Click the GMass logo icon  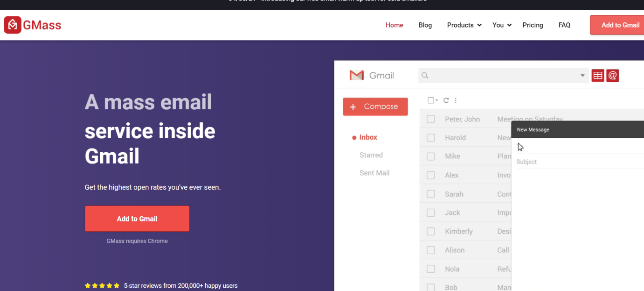coord(13,25)
